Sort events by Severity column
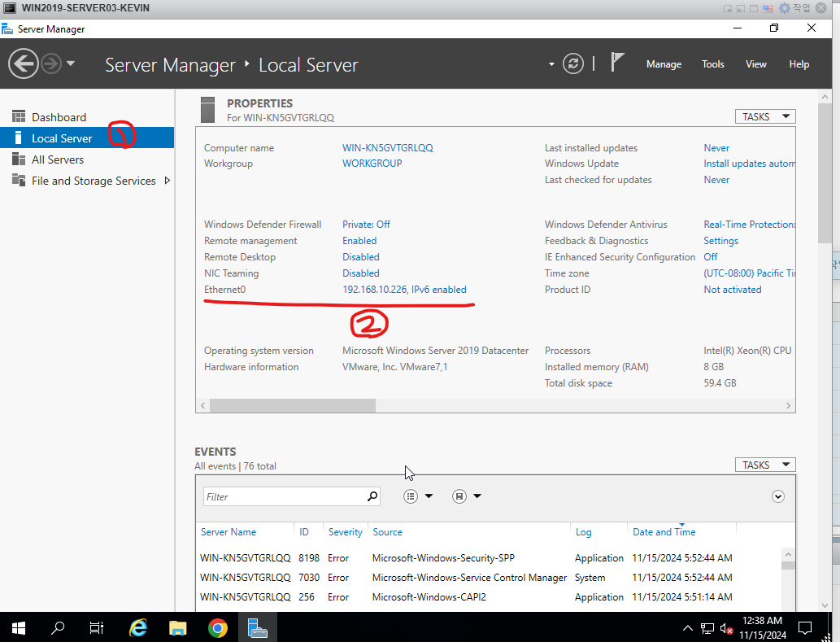Screen dimensions: 840x642 click(345, 532)
